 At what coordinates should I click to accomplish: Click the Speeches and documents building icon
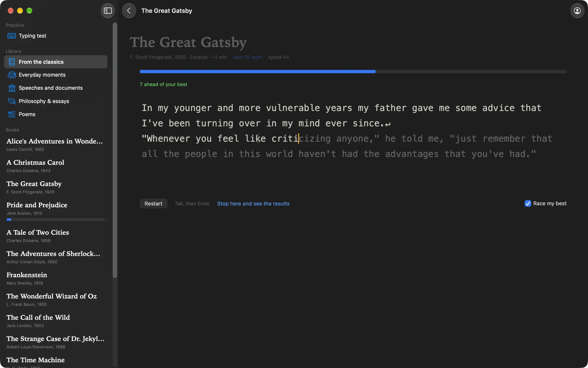click(x=12, y=88)
